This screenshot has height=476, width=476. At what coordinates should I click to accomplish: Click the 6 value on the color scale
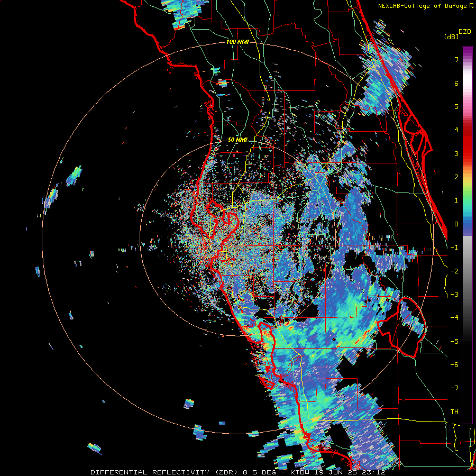coord(456,83)
